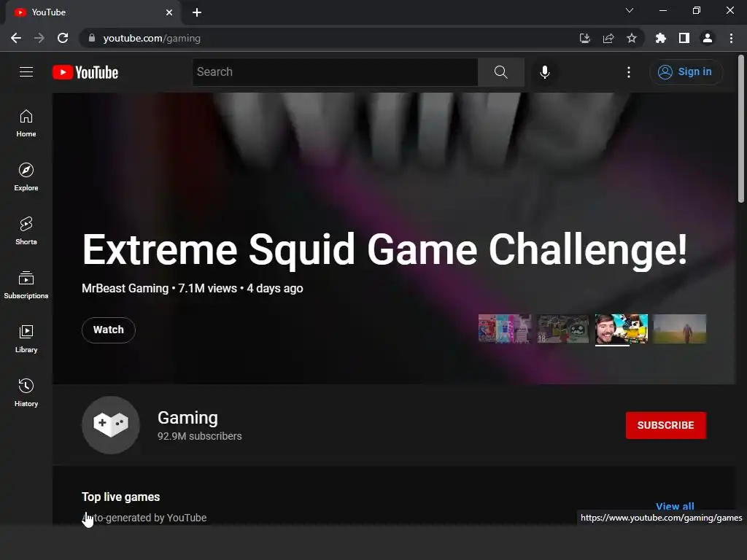Open the hamburger guide menu
This screenshot has height=560, width=747.
click(x=26, y=72)
